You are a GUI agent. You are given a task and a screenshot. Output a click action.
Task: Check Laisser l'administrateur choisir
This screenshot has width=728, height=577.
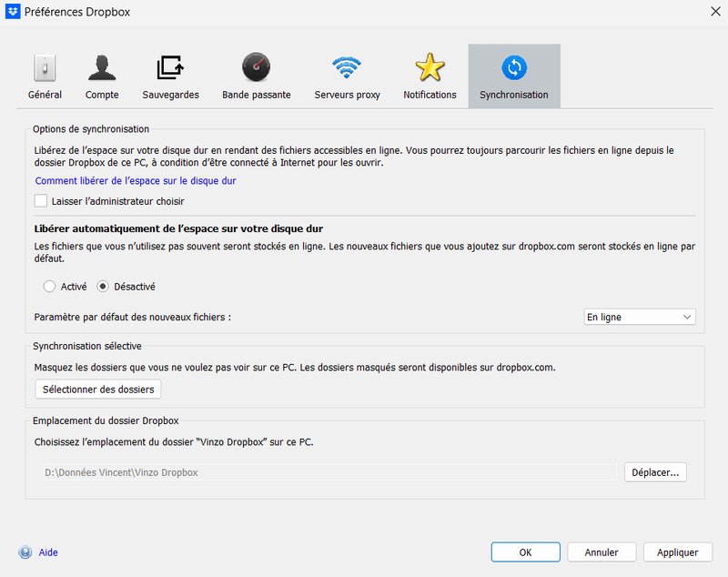(41, 201)
